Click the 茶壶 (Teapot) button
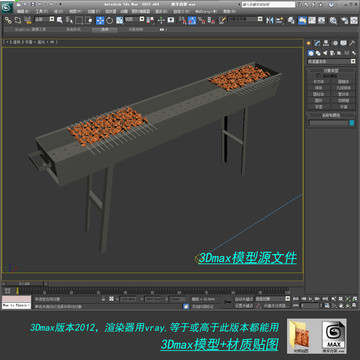360x360 pixels. 318,107
